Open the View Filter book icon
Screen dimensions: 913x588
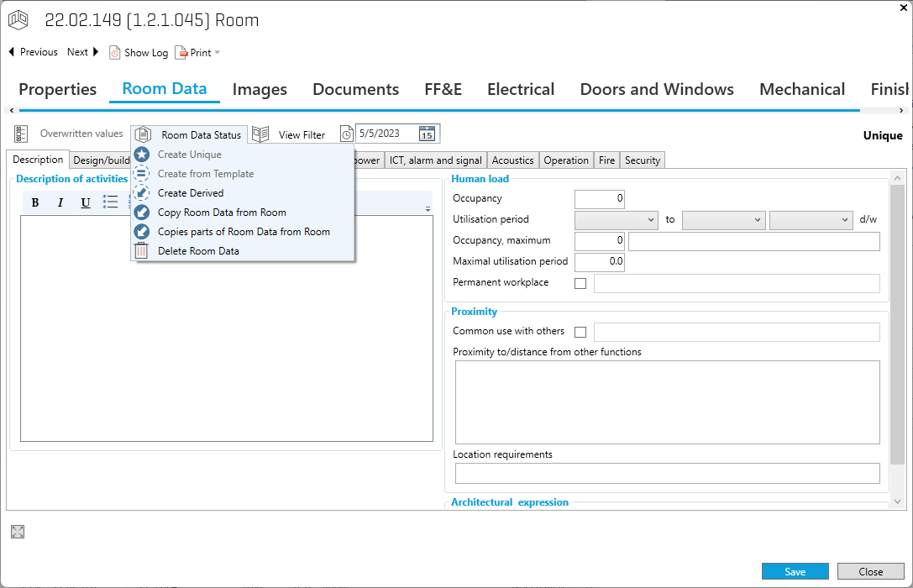261,134
